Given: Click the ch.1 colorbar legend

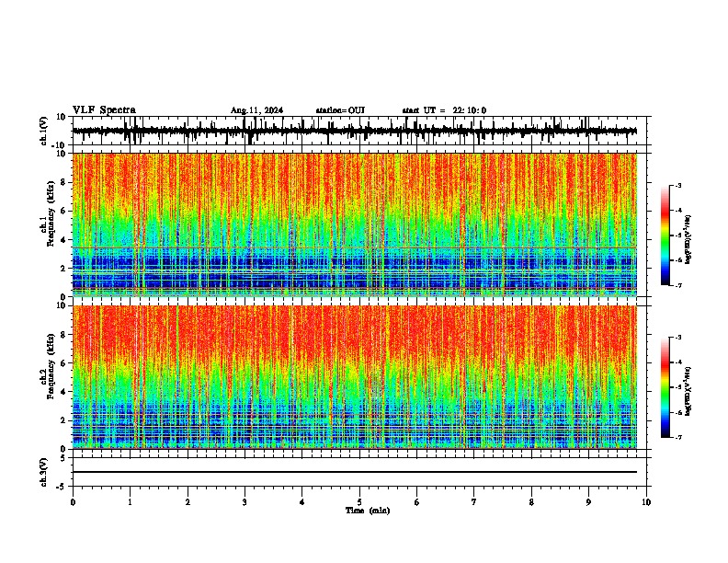Looking at the screenshot, I should [665, 236].
